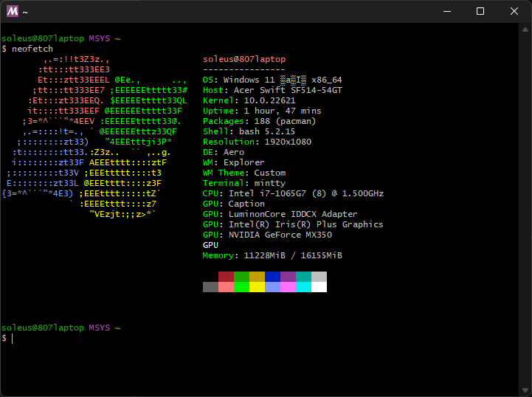Click the white color block
Screen dimensions: 532x397
tap(319, 287)
